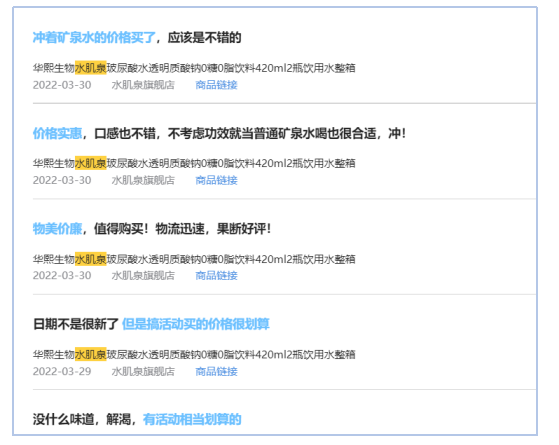Open 商品链接 under review 冲着矿泉水的价格买了
The height and width of the screenshot is (445, 559).
tap(216, 85)
